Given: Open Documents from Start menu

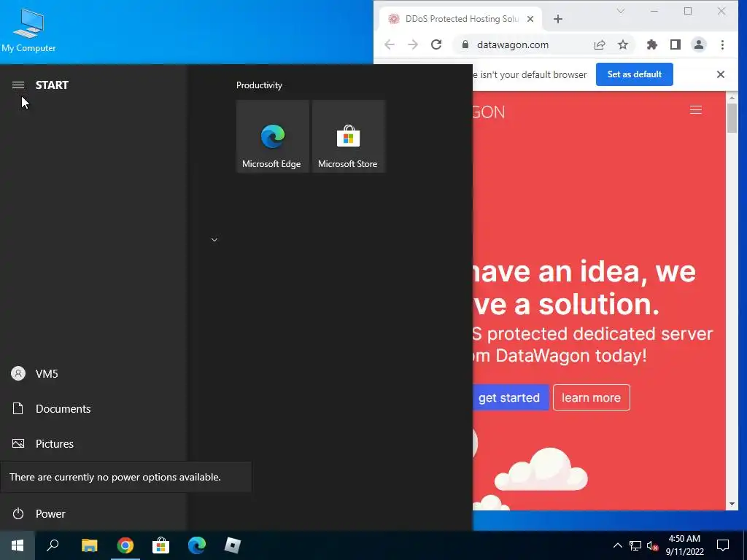Looking at the screenshot, I should (93, 408).
